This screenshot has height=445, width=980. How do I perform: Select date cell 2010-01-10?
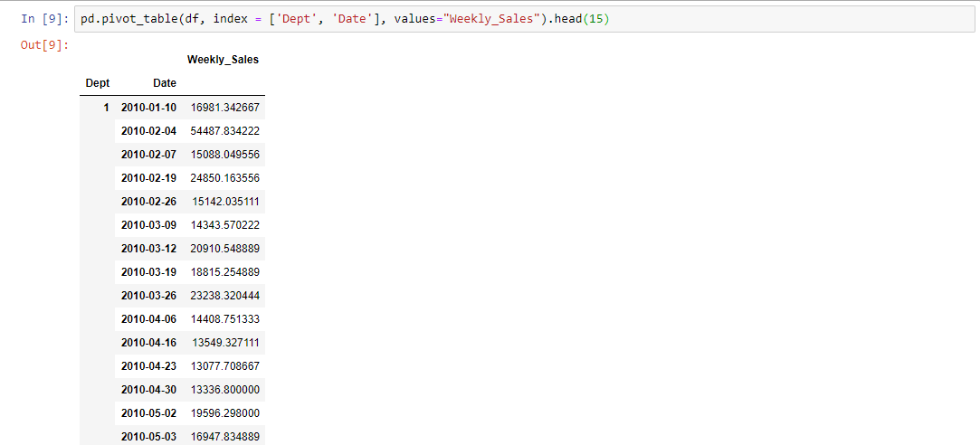[x=148, y=108]
